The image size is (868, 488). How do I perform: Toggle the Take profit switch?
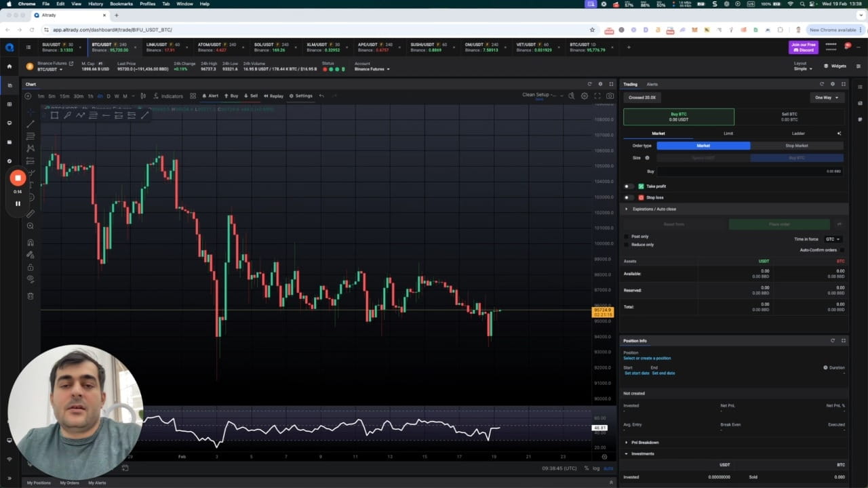[x=629, y=186]
